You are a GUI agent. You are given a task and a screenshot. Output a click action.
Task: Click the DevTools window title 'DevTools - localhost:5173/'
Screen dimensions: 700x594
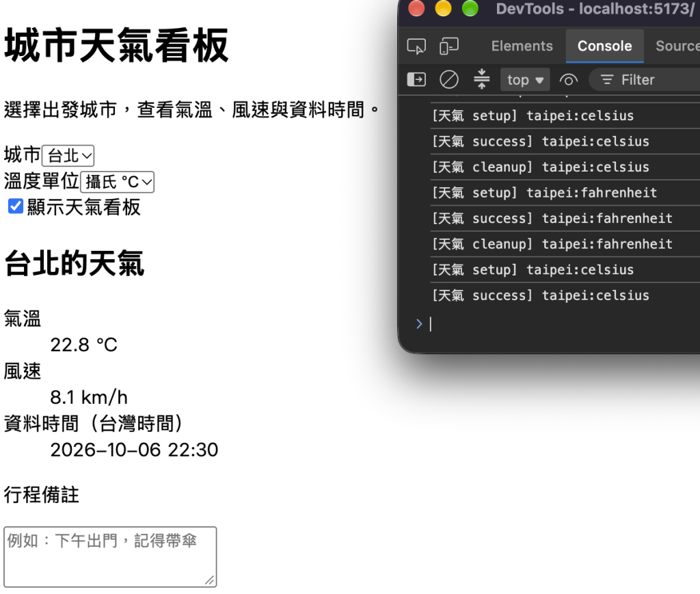click(x=595, y=8)
